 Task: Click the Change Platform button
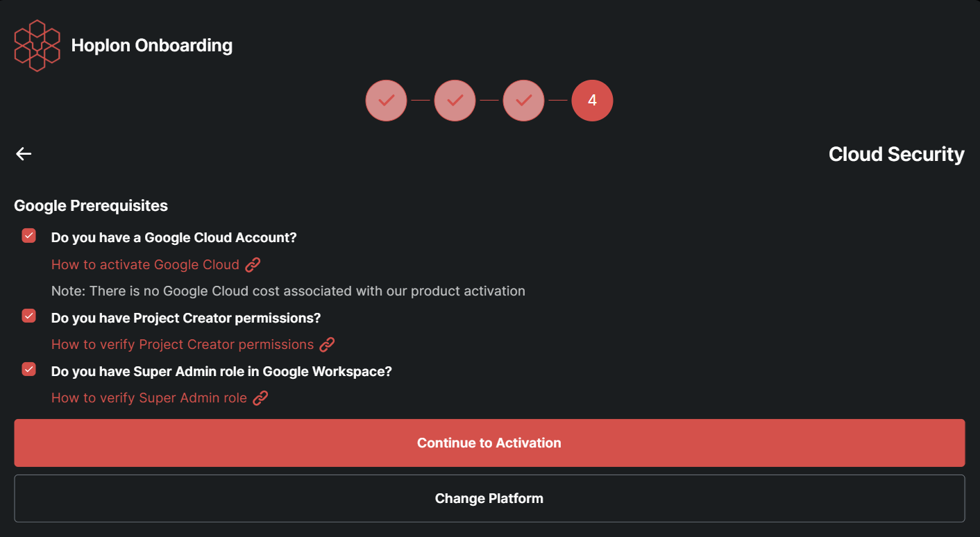[x=489, y=498]
